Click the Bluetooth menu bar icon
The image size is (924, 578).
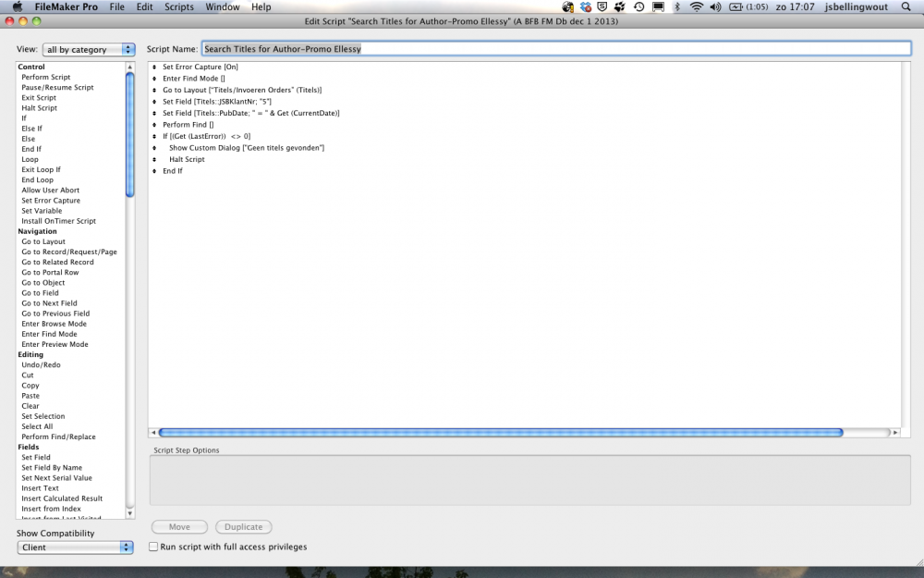[x=677, y=7]
